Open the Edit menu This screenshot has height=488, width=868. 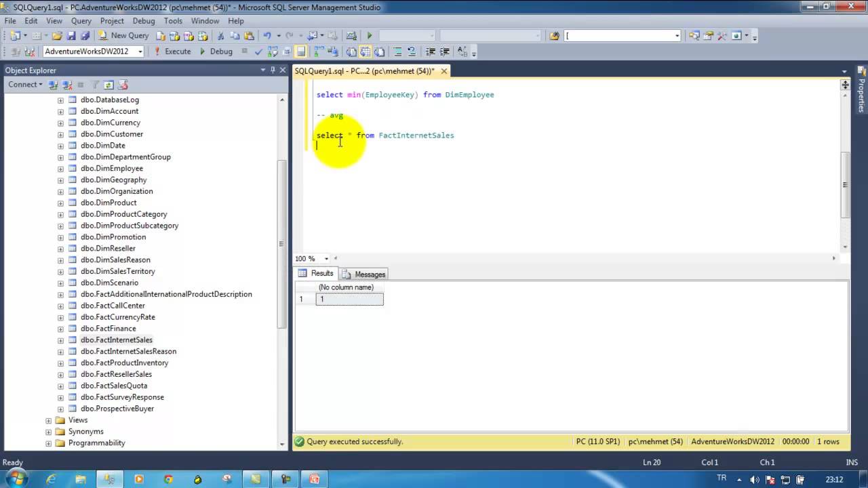31,21
